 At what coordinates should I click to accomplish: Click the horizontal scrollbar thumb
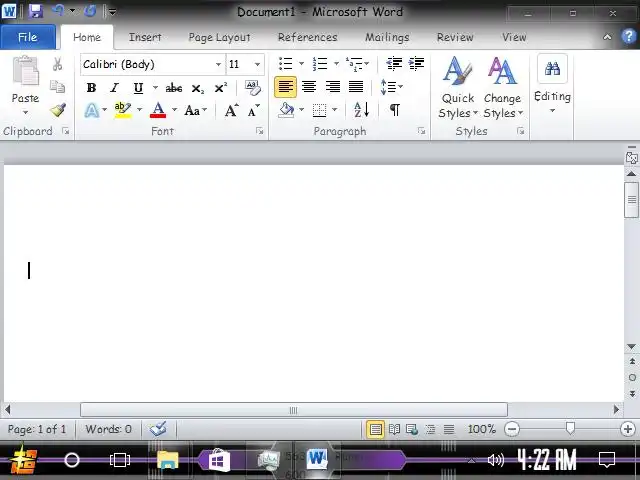click(x=294, y=410)
